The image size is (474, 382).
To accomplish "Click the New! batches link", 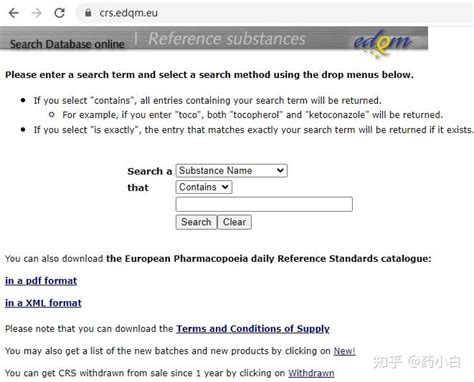I will point(344,351).
